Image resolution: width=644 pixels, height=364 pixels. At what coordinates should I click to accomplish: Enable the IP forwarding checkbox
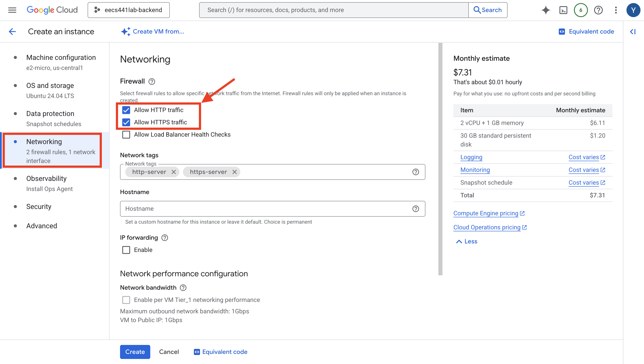[126, 250]
